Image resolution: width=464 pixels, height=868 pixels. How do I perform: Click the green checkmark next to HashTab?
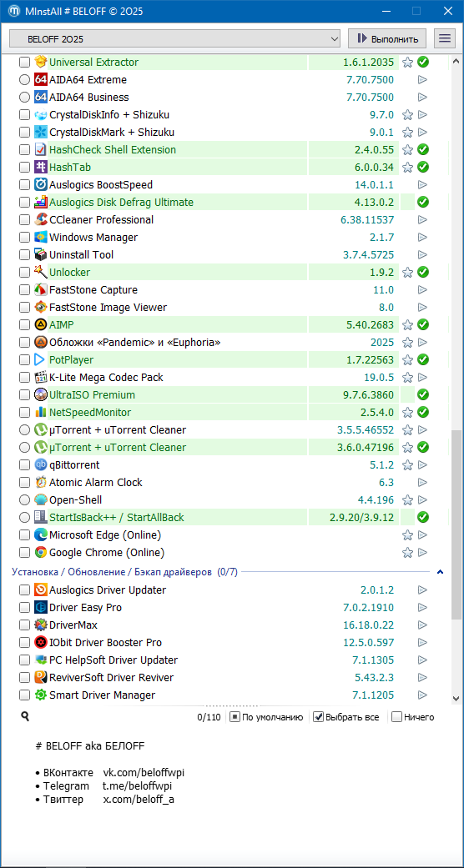[x=423, y=167]
